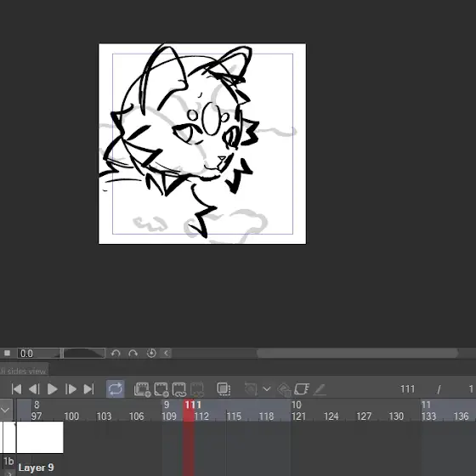Step back to the previous frame
Image resolution: width=476 pixels, height=476 pixels.
(34, 389)
